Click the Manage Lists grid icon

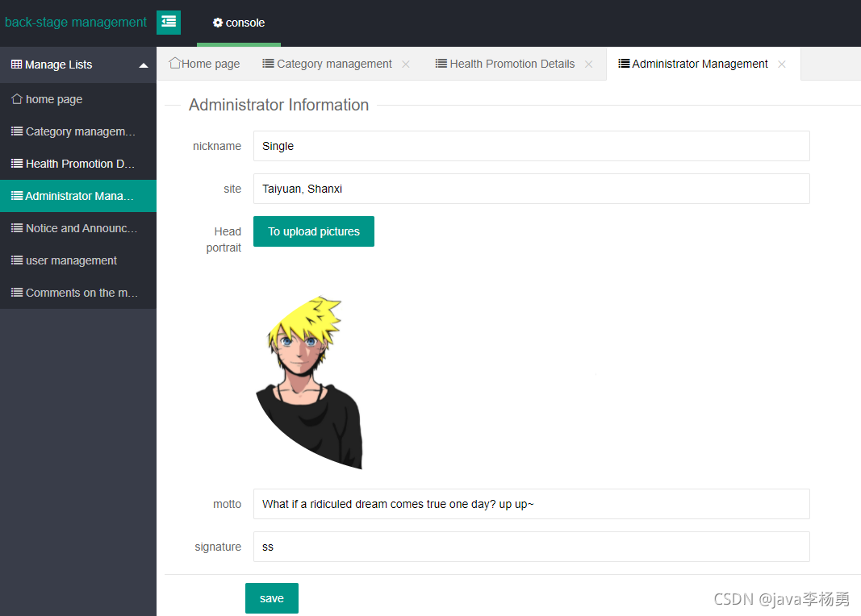[x=16, y=65]
